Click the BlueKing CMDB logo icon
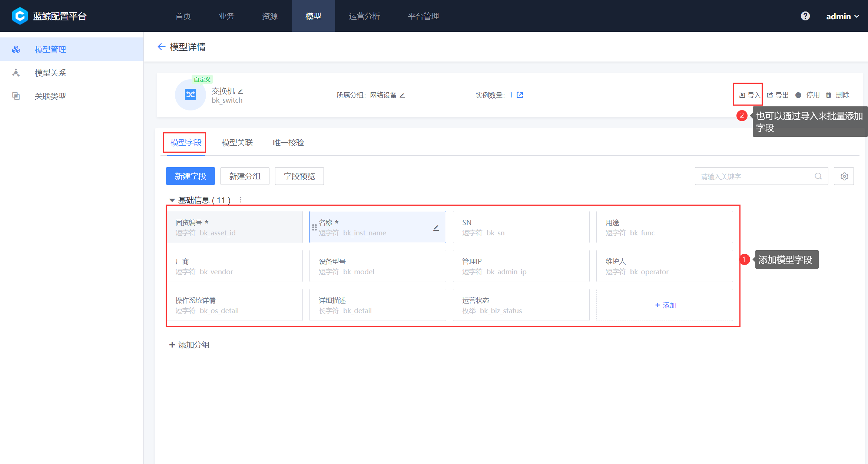 click(x=20, y=16)
